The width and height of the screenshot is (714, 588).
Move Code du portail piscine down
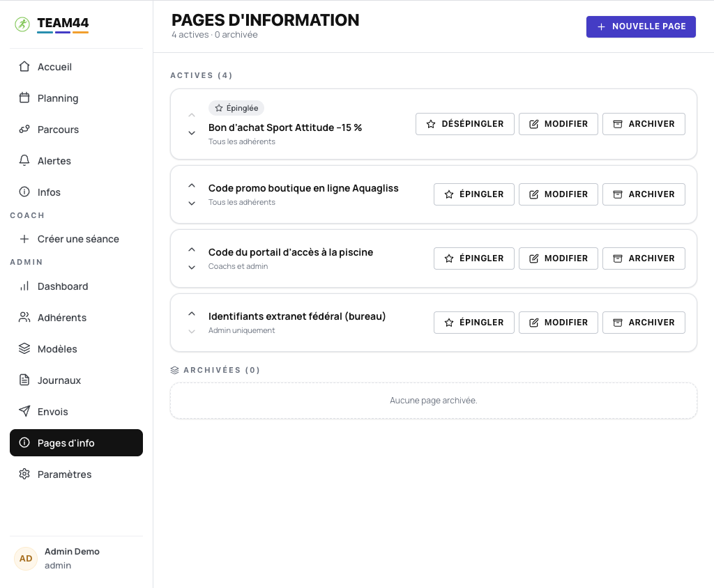click(x=192, y=268)
